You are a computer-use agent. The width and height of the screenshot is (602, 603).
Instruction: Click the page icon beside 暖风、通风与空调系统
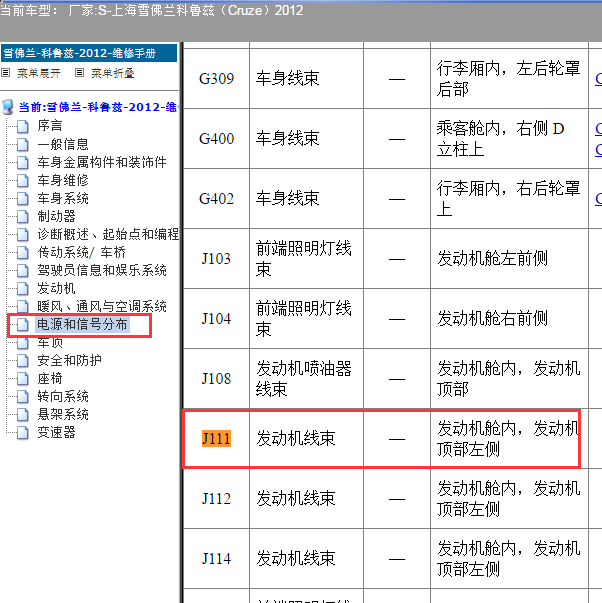(23, 307)
